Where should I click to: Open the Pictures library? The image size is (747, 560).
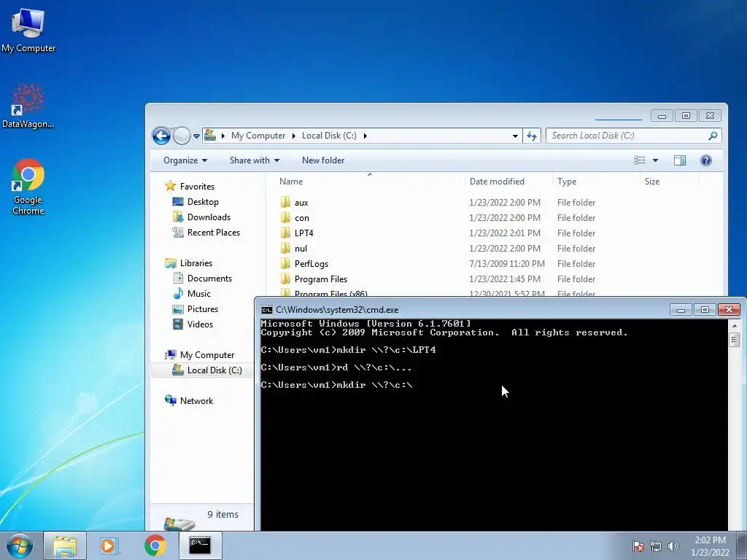click(x=203, y=309)
